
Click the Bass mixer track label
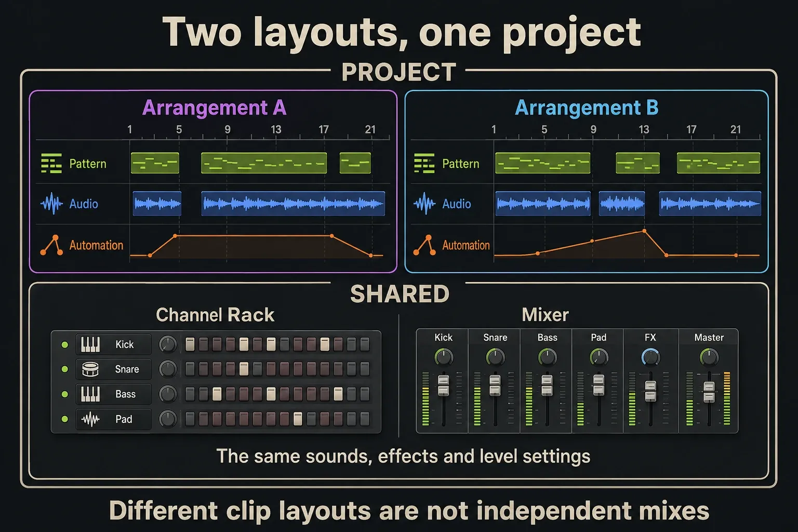point(547,338)
